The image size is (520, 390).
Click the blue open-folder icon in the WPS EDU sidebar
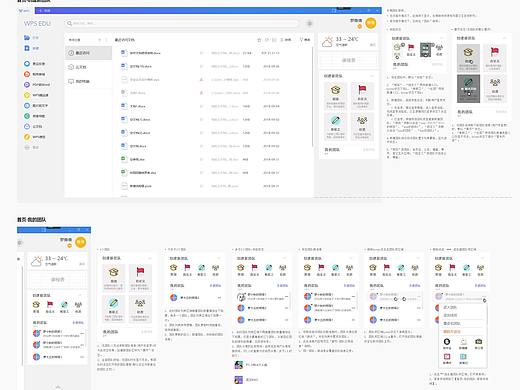[27, 38]
